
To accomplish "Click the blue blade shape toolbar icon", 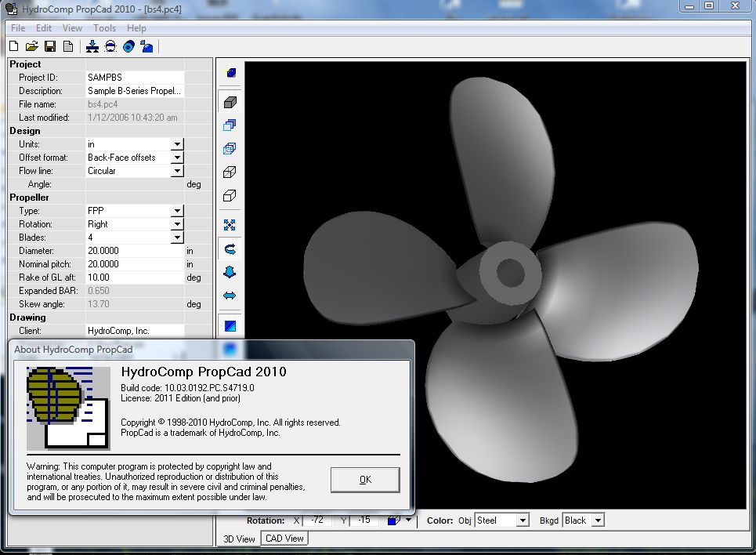I will [x=146, y=46].
